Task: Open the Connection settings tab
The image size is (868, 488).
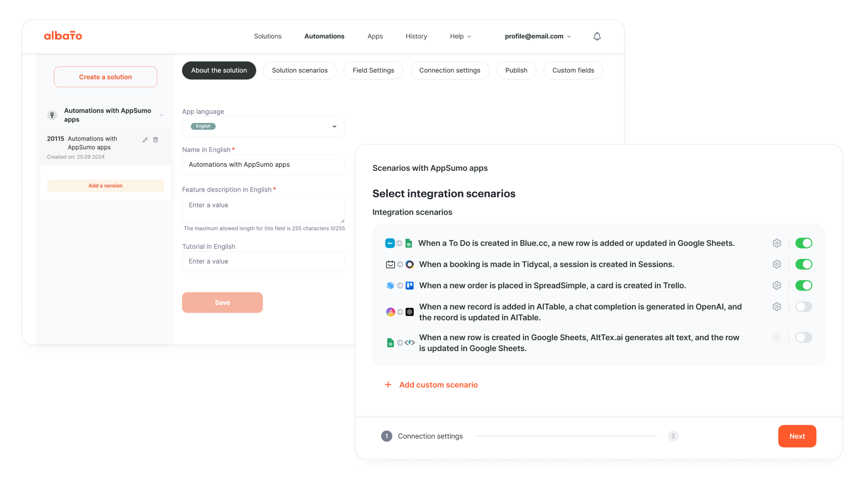Action: click(449, 70)
